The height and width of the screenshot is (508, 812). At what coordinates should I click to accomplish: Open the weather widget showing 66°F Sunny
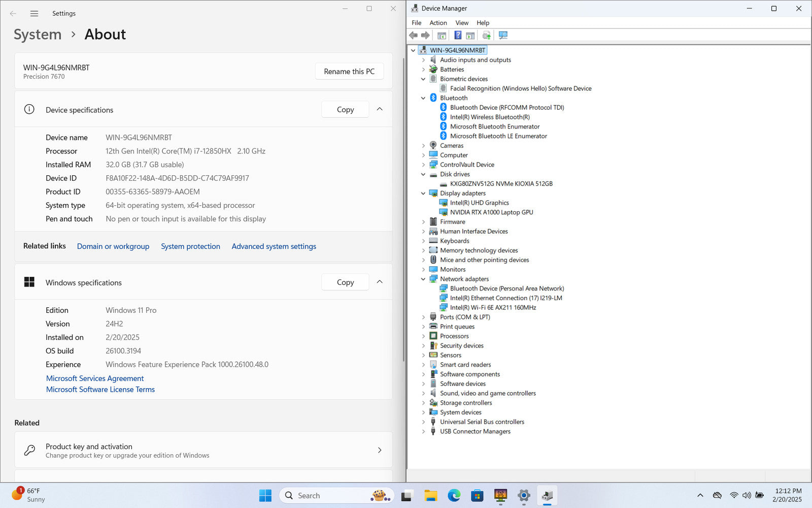tap(28, 495)
